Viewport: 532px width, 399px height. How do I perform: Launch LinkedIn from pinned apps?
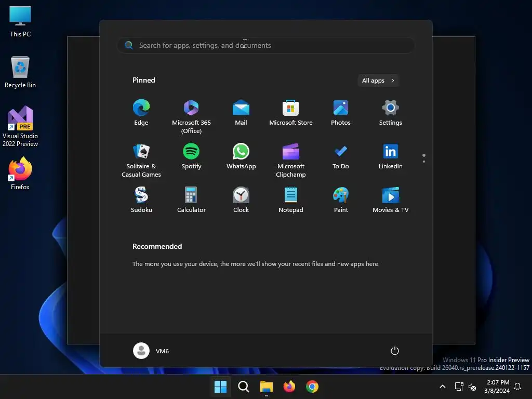click(x=390, y=157)
